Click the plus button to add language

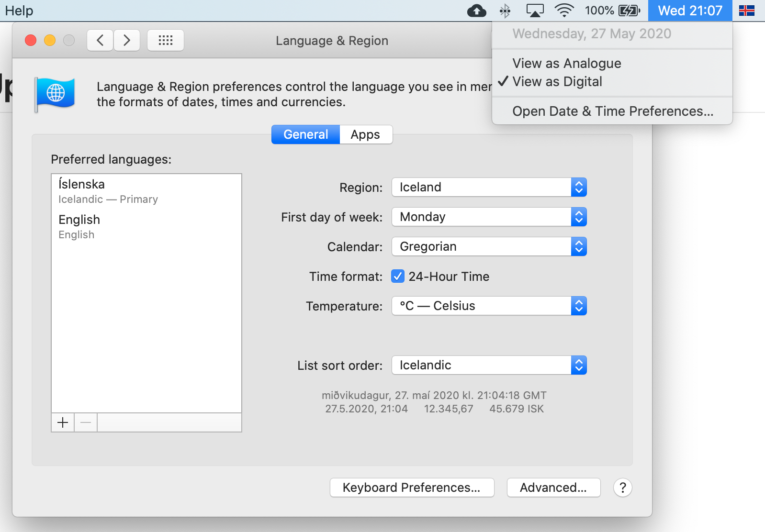(x=63, y=422)
